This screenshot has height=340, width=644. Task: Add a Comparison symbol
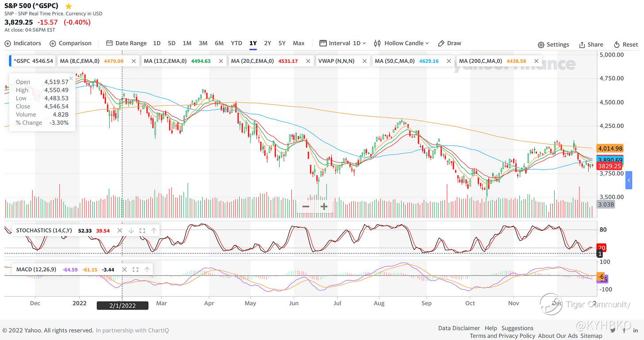click(70, 43)
